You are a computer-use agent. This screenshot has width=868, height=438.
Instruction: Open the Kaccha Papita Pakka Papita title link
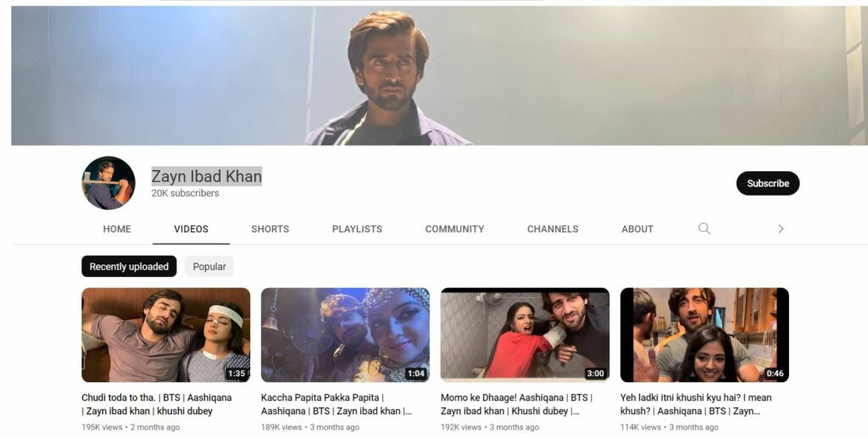coord(337,404)
